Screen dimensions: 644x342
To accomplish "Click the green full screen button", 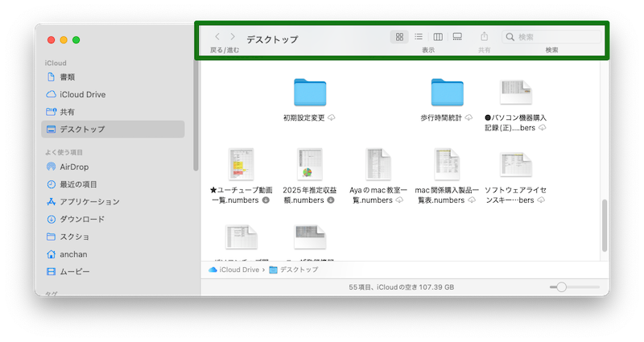I will click(76, 39).
